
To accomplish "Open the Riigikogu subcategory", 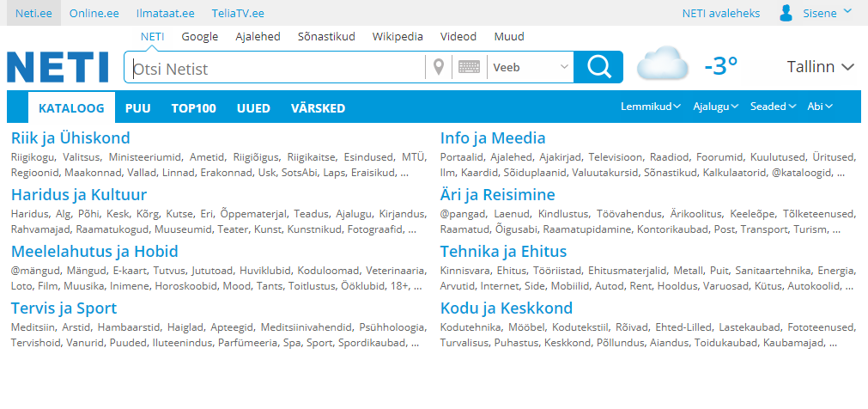I will coord(32,157).
